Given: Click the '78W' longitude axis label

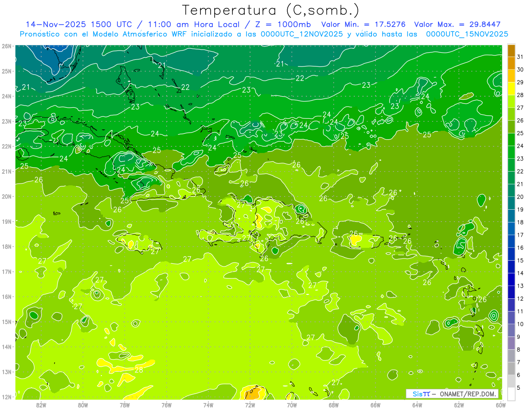Looking at the screenshot, I should [x=125, y=405].
